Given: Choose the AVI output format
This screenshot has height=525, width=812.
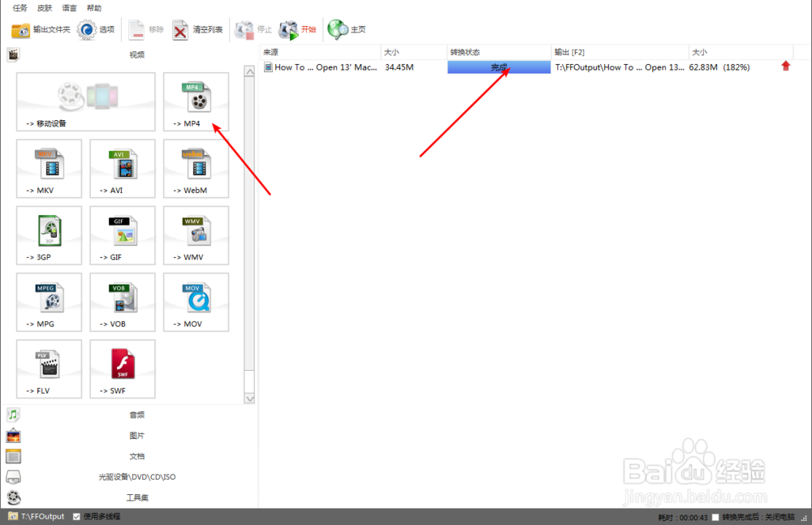Looking at the screenshot, I should 123,168.
